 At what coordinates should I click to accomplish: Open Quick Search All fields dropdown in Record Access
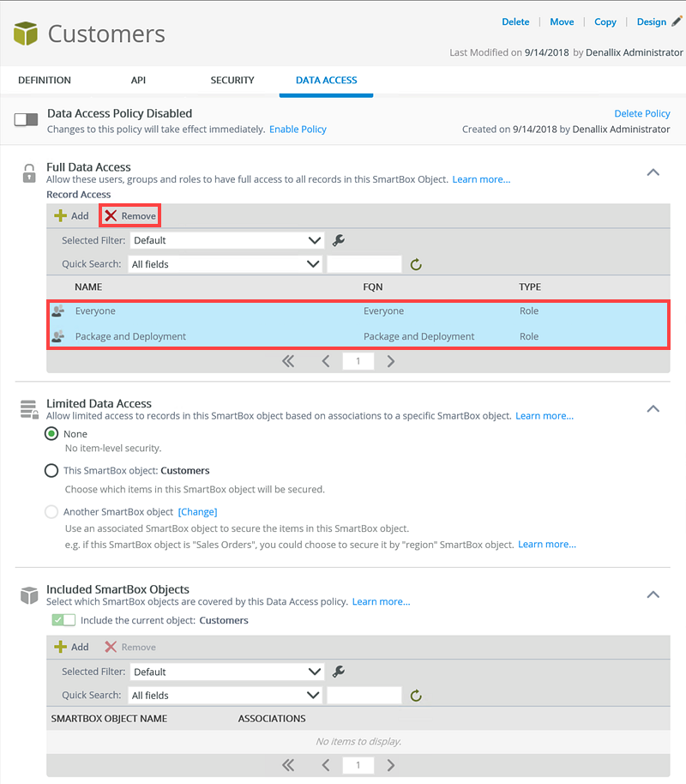pos(227,264)
